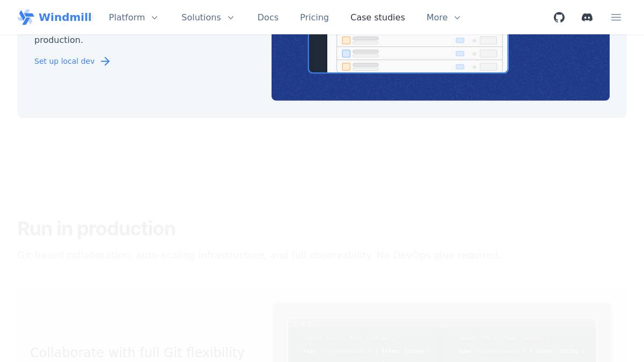Open the Pricing page

click(x=314, y=17)
